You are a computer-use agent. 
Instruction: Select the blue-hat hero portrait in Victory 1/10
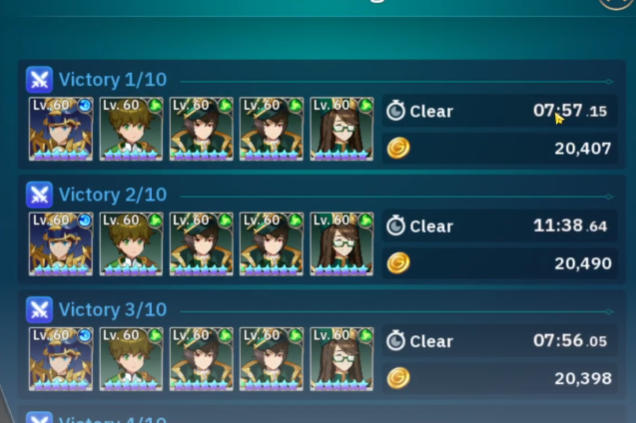61,129
